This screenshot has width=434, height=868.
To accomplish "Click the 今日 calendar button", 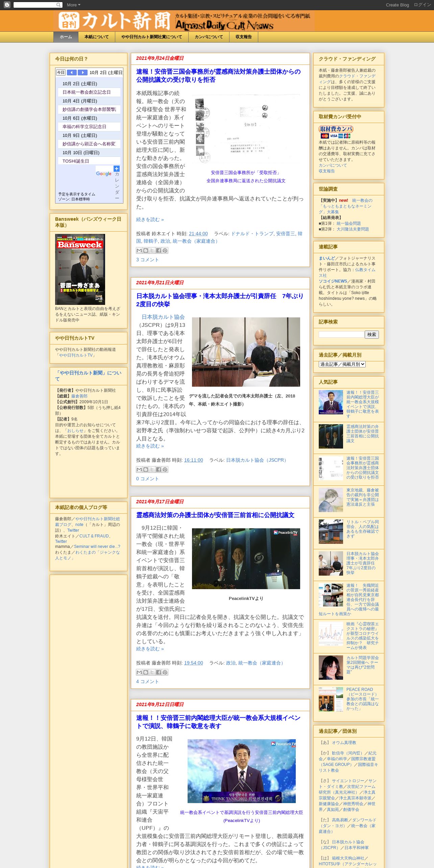I will (61, 72).
